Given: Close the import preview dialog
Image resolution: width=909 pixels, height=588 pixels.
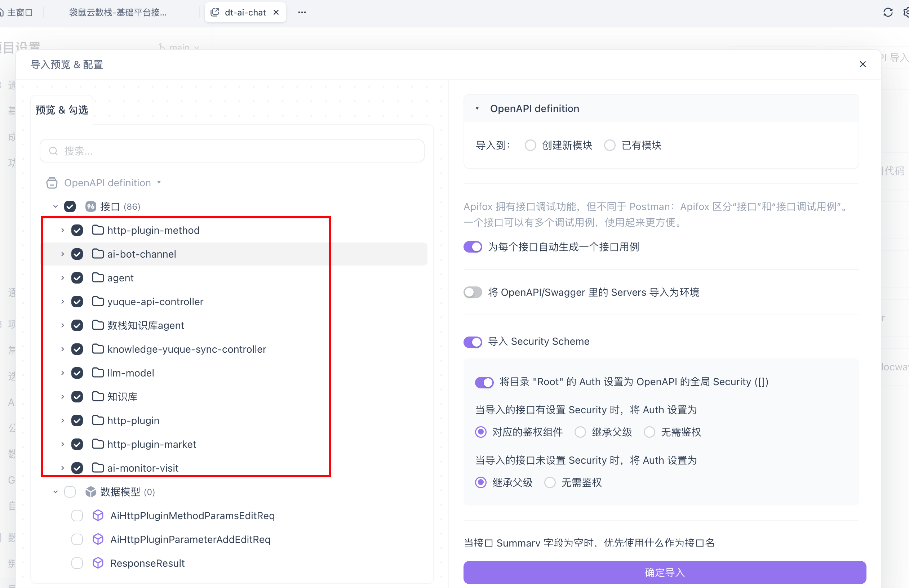Looking at the screenshot, I should pyautogui.click(x=863, y=64).
